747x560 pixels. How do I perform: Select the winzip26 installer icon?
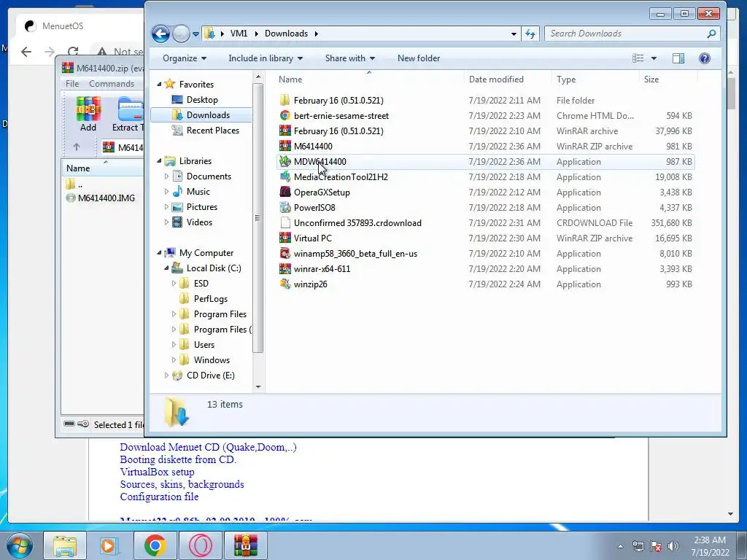[285, 284]
